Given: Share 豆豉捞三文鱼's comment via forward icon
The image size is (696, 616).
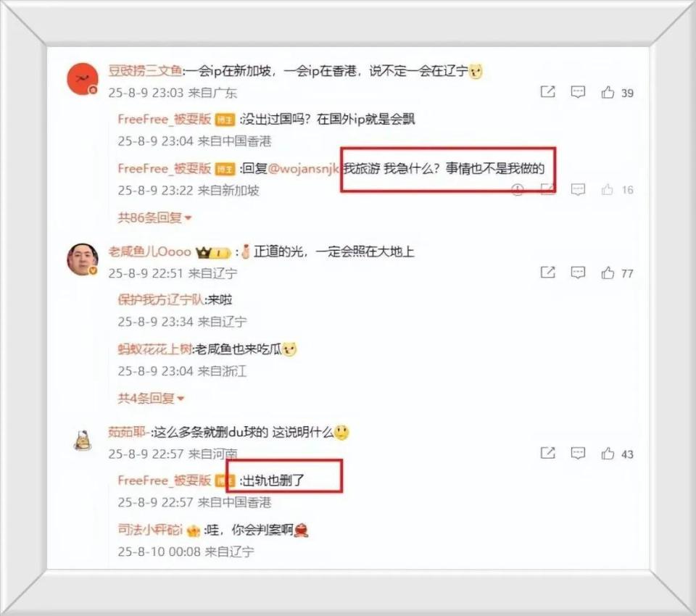Looking at the screenshot, I should 548,92.
